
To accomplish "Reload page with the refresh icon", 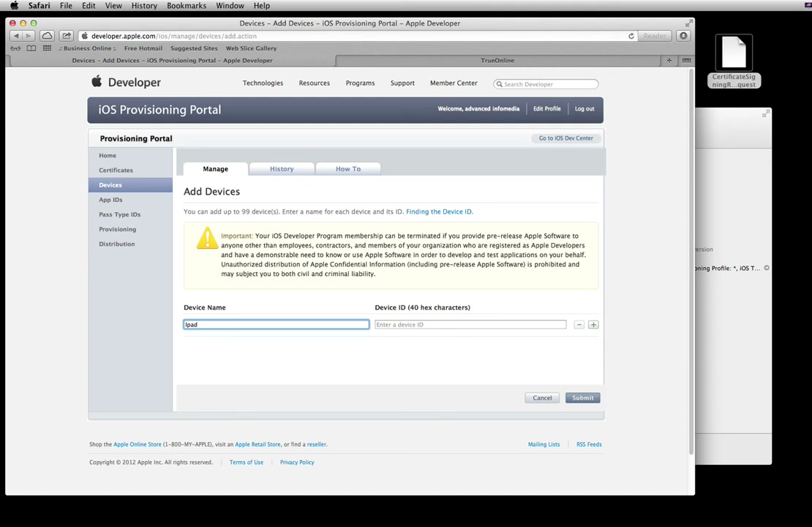I will [x=631, y=36].
